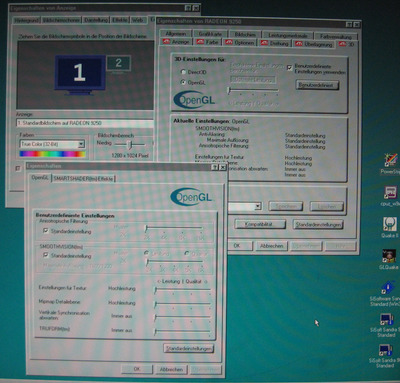This screenshot has width=400, height=383.
Task: Open the ATI Überlagerung tab
Action: click(314, 44)
